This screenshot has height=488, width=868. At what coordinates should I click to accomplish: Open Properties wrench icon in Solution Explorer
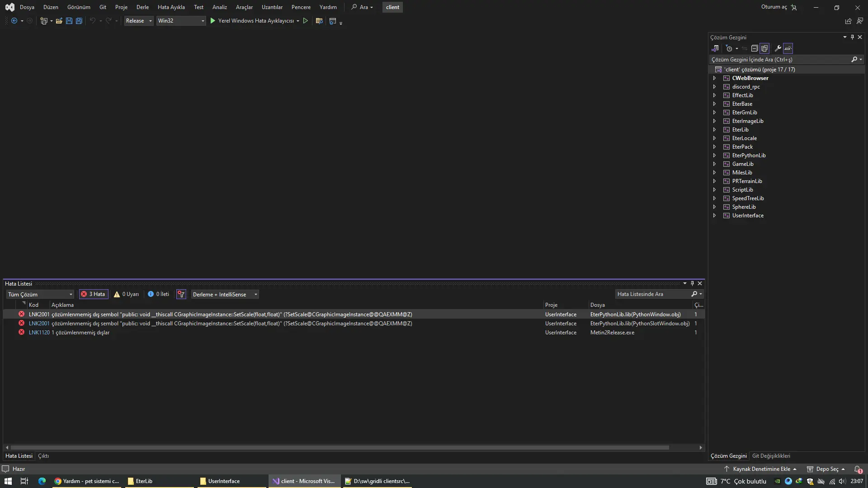(x=778, y=48)
